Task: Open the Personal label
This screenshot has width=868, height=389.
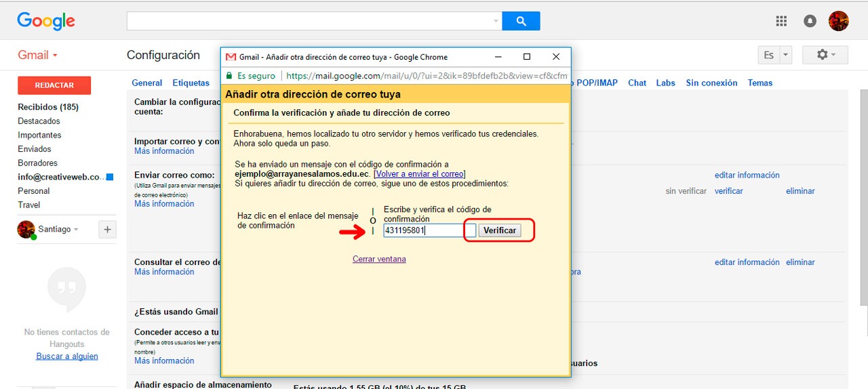Action: 34,191
